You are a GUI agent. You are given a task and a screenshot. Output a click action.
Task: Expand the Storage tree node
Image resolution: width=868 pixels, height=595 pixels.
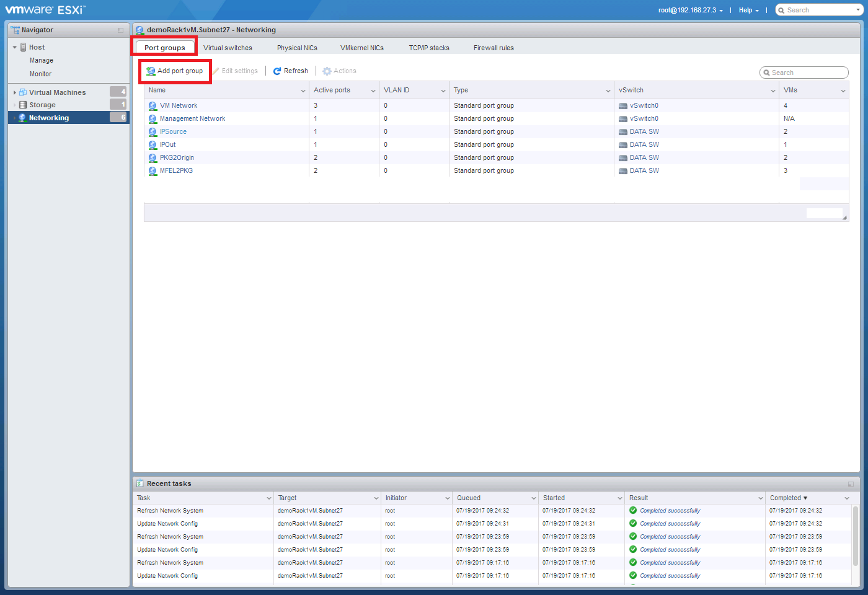(15, 105)
